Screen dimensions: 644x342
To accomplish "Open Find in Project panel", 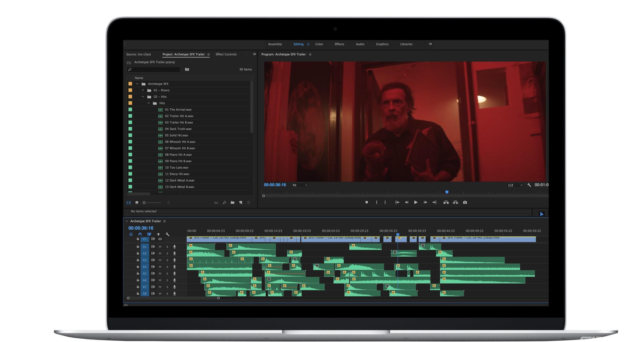I will (x=224, y=203).
